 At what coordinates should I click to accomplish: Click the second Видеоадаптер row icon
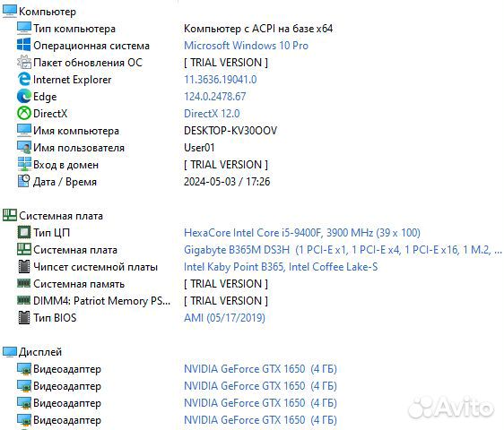coord(24,386)
